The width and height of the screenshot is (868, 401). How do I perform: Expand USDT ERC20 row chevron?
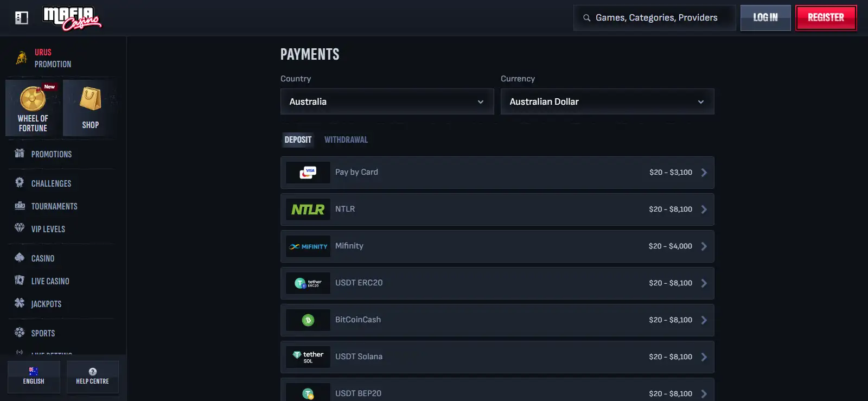[704, 283]
